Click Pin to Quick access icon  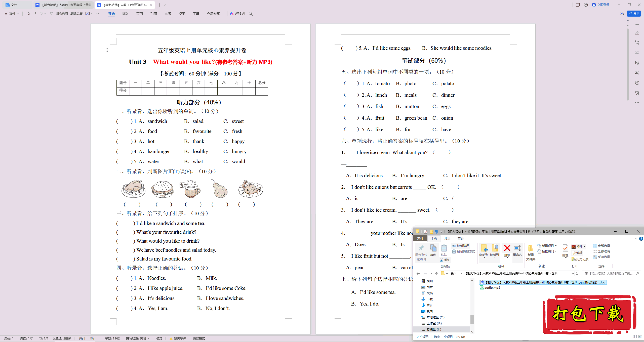tap(421, 248)
